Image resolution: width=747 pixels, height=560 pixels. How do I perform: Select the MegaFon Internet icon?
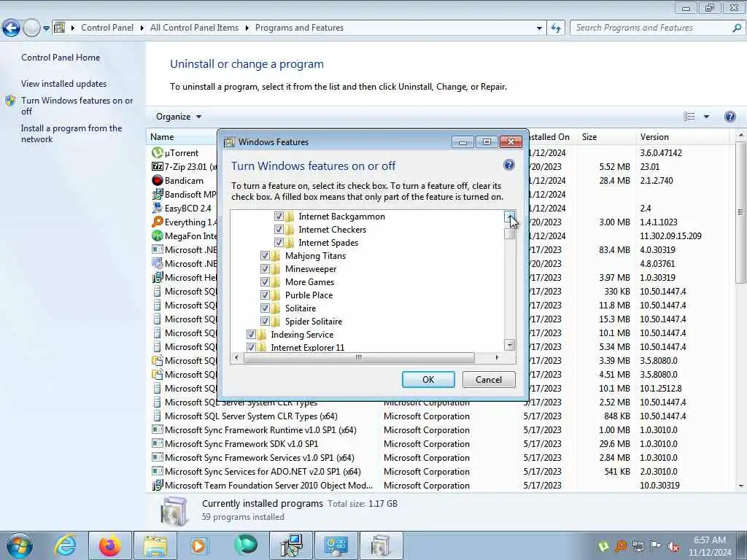tap(158, 236)
